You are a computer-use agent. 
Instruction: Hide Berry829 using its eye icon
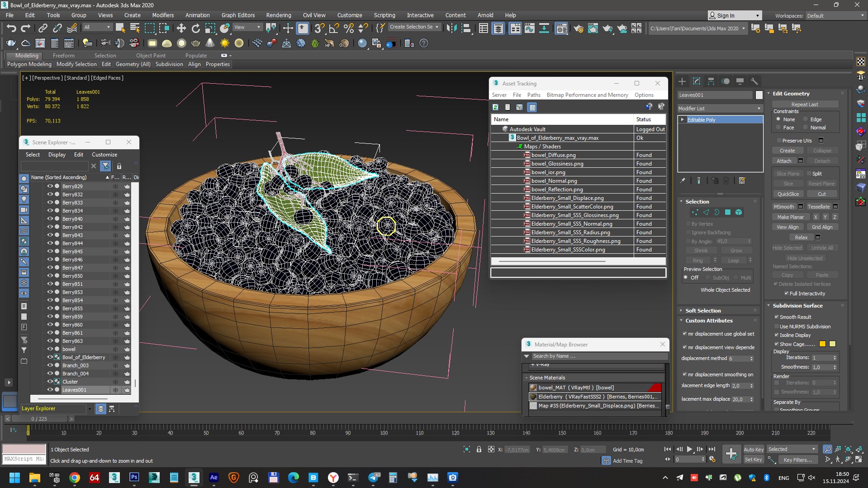[50, 186]
